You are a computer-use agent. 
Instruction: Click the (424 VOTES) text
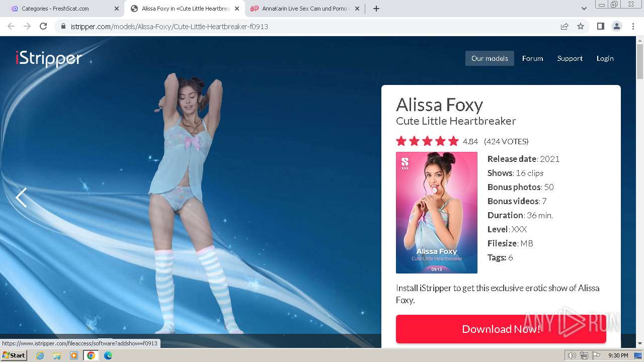coord(506,141)
